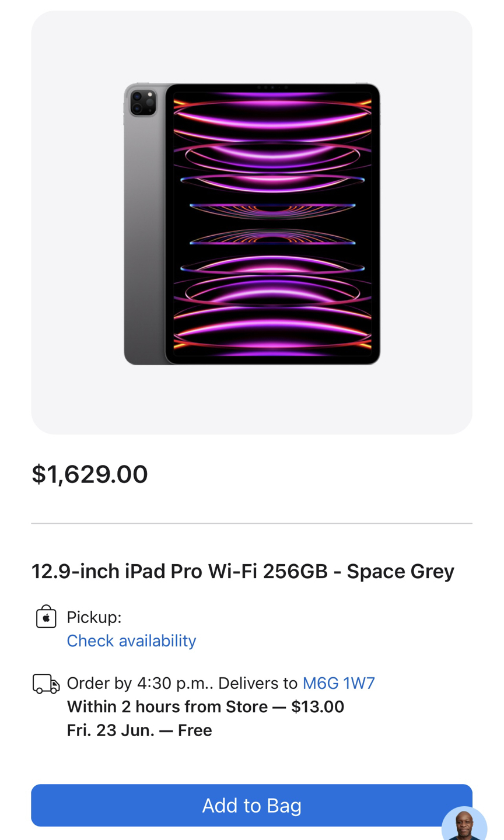Select the "Fri. 23 Jun. — Free" delivery text

(x=139, y=730)
